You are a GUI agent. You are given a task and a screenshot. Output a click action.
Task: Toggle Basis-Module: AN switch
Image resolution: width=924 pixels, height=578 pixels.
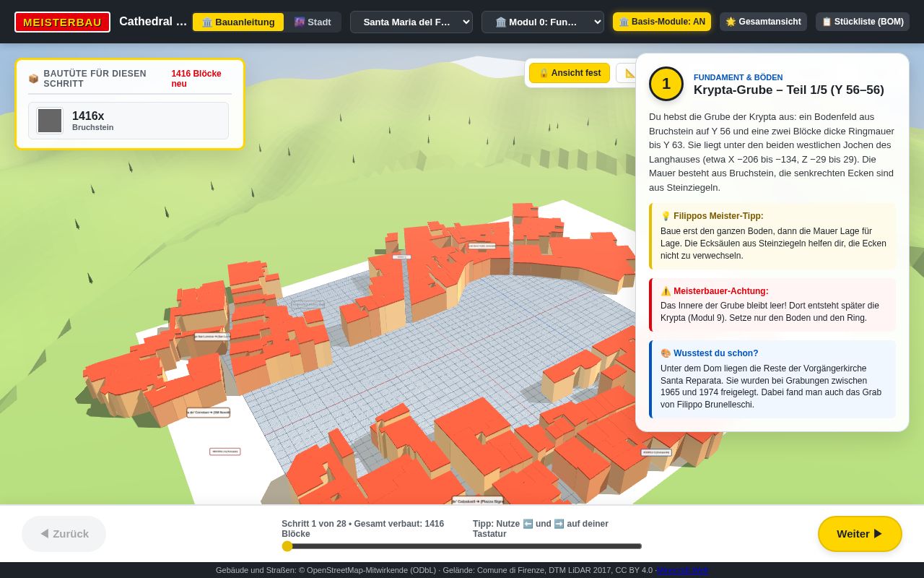[x=662, y=22]
